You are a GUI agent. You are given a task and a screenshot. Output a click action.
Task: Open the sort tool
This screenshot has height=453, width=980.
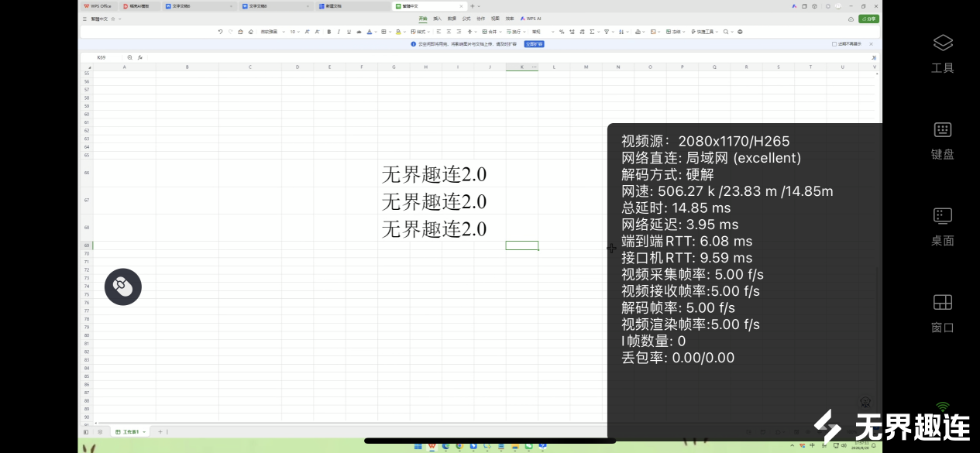(621, 32)
